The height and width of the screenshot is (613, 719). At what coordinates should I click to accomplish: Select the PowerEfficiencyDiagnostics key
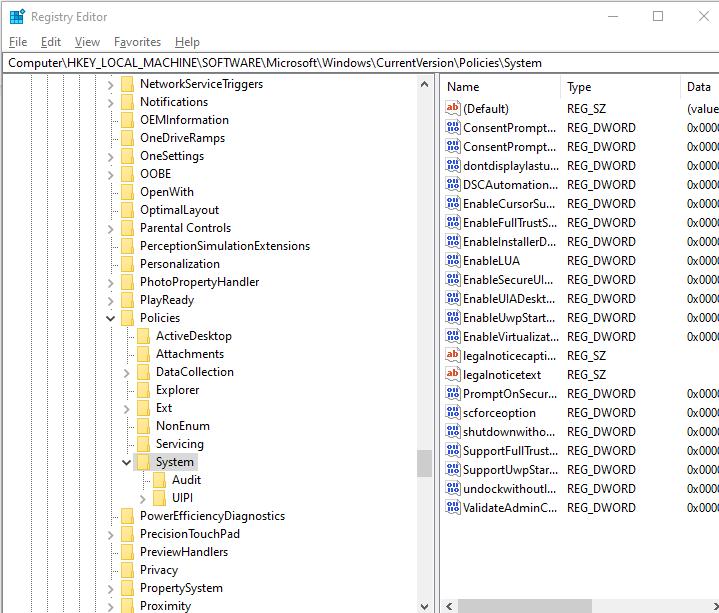(212, 516)
